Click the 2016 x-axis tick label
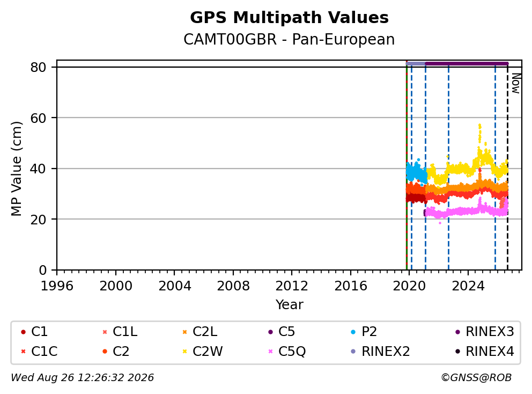 tap(351, 286)
